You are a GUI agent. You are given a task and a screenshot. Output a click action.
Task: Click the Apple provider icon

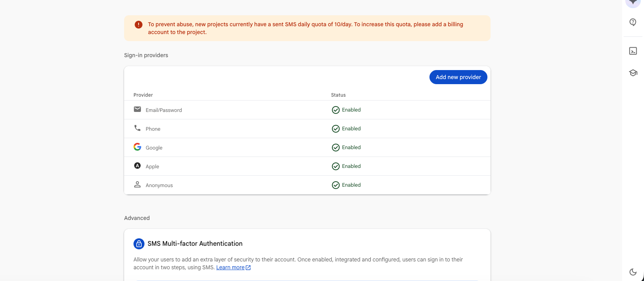pos(137,166)
